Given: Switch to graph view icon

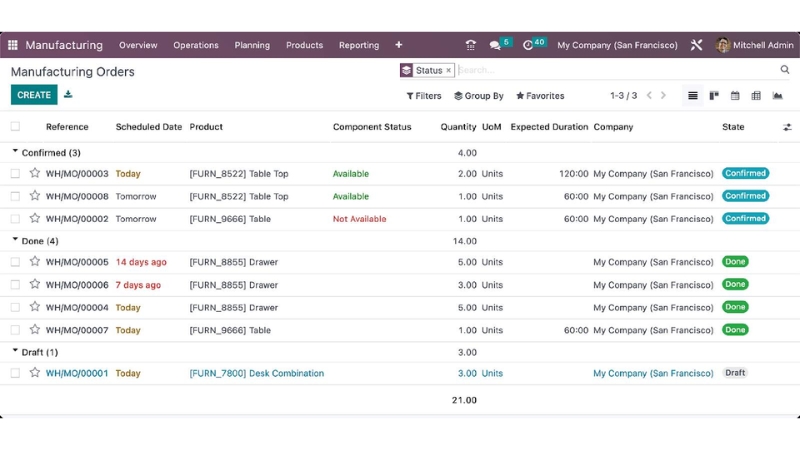Looking at the screenshot, I should click(777, 96).
